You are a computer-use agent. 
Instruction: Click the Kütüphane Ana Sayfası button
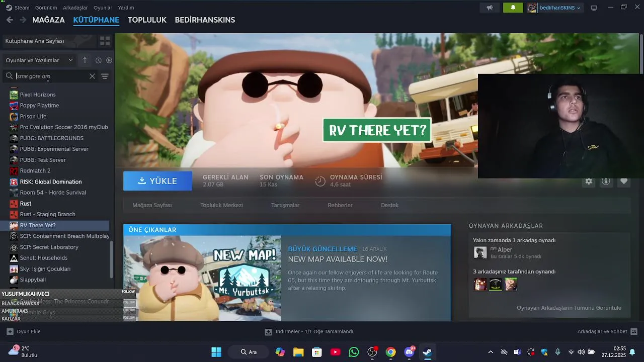click(48, 41)
